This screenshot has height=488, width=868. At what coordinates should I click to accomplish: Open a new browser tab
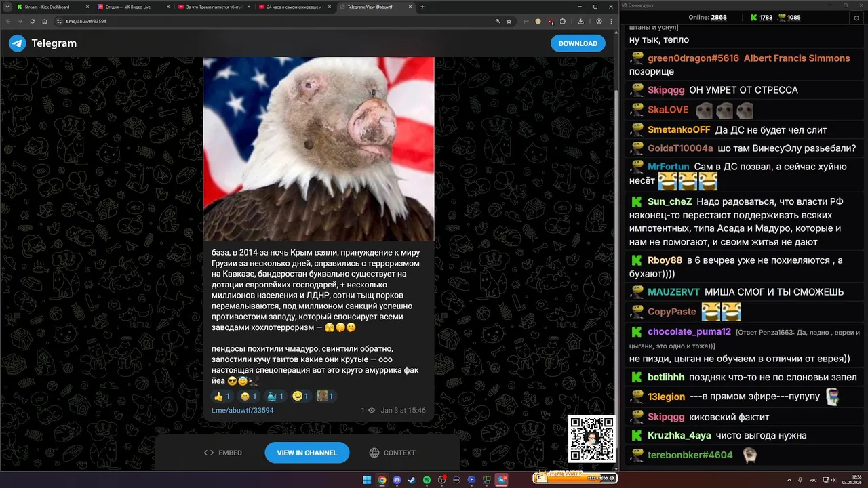422,7
